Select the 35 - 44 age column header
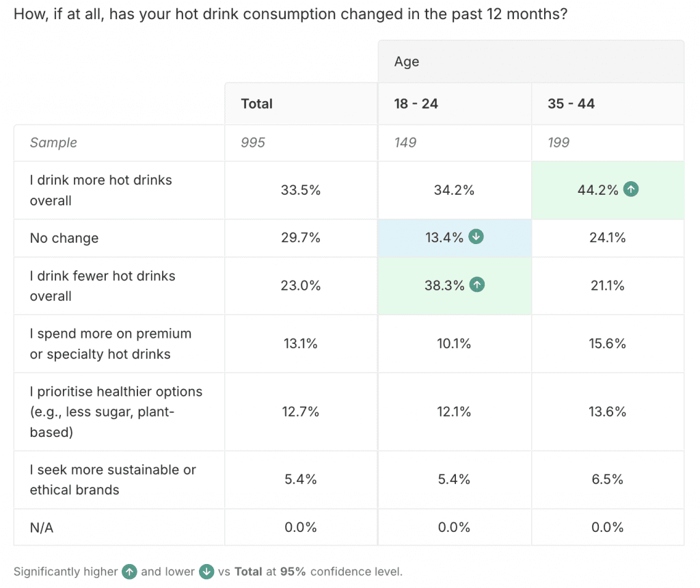 pos(571,104)
